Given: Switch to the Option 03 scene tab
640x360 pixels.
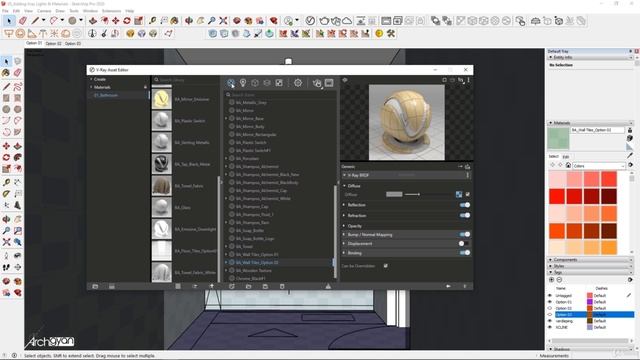Looking at the screenshot, I should 73,43.
